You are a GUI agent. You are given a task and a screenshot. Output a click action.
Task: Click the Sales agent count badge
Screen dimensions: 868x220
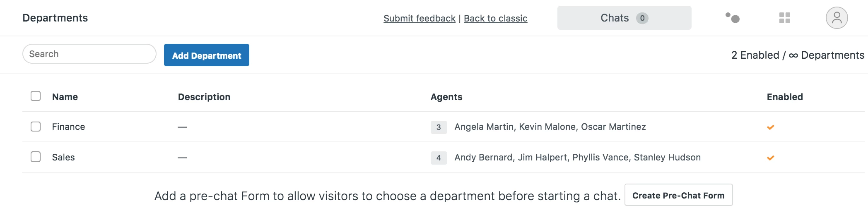coord(439,158)
